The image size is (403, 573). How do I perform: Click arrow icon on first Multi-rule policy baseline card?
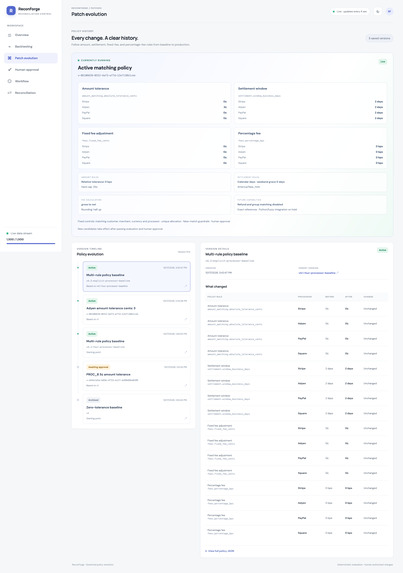tap(186, 286)
